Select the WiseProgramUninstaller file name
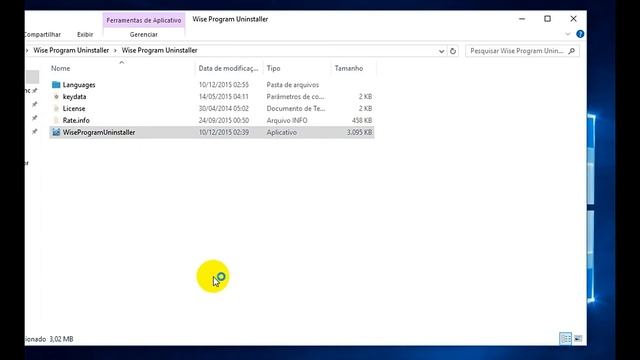The height and width of the screenshot is (360, 640). pos(99,132)
